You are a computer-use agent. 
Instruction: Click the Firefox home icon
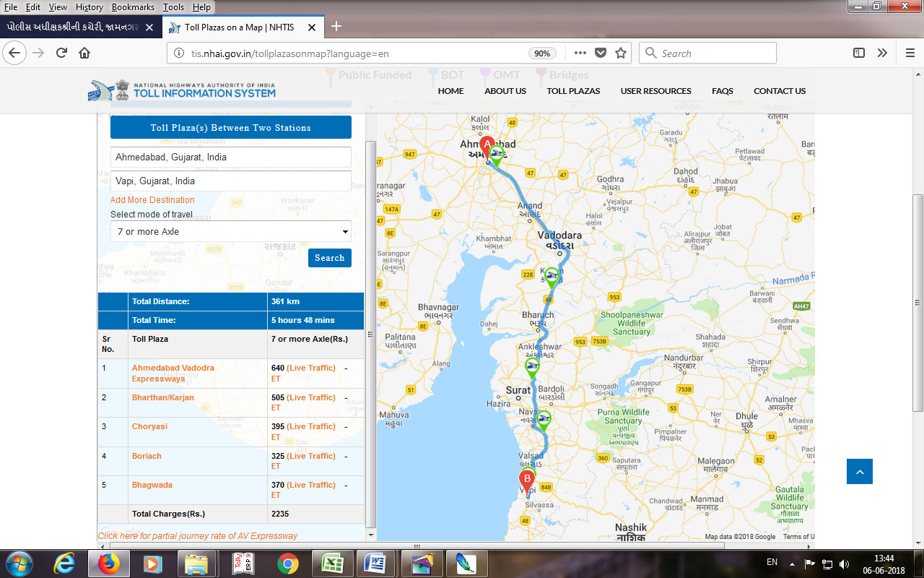point(84,53)
